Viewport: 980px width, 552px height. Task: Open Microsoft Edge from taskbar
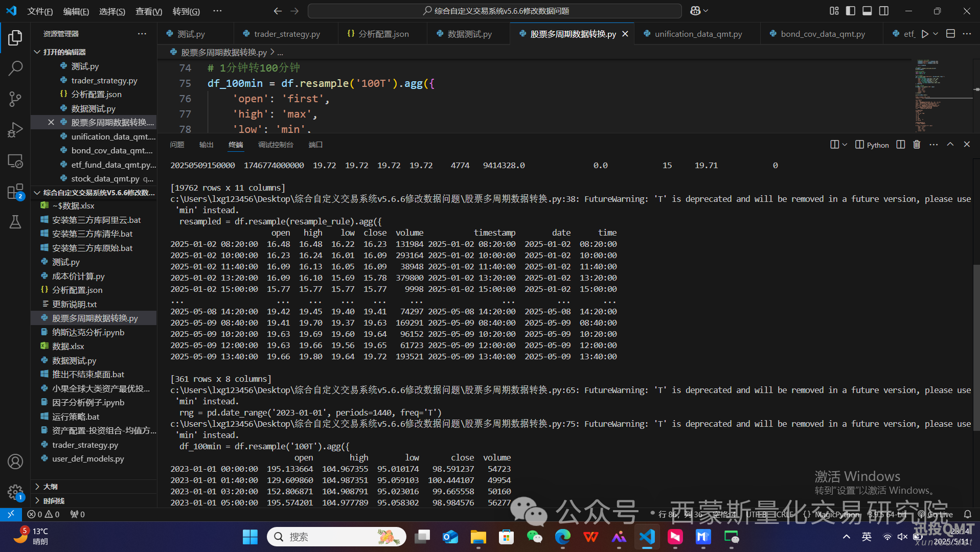(x=562, y=537)
